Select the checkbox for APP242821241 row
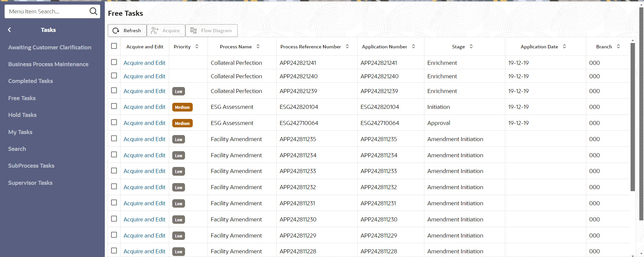Screen dimensions: 644x257 click(x=114, y=62)
